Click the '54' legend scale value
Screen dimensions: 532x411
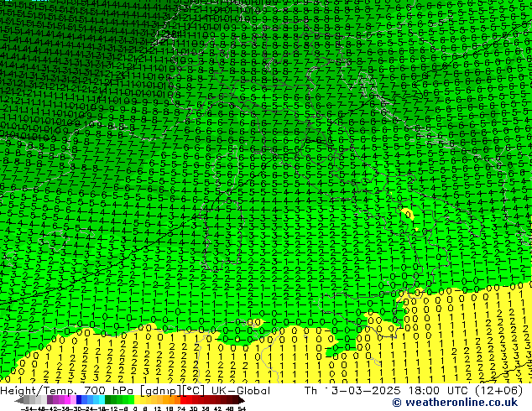pyautogui.click(x=242, y=408)
